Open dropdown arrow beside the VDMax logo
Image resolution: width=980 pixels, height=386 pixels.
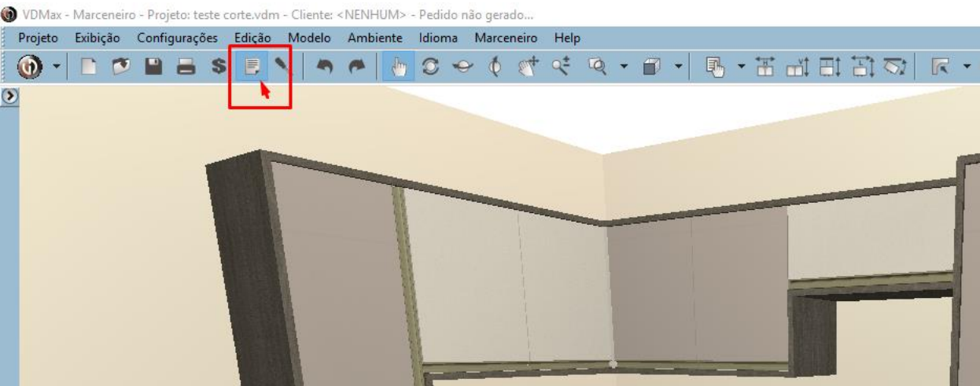56,68
